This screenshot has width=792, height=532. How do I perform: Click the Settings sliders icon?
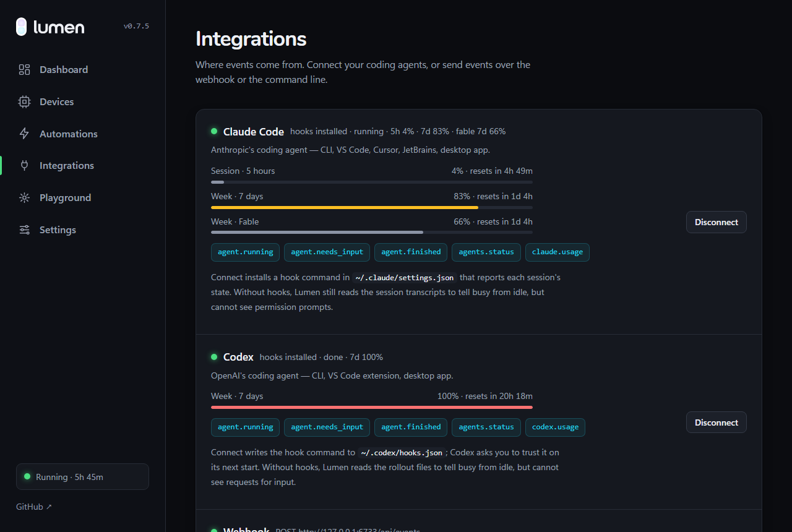point(24,230)
